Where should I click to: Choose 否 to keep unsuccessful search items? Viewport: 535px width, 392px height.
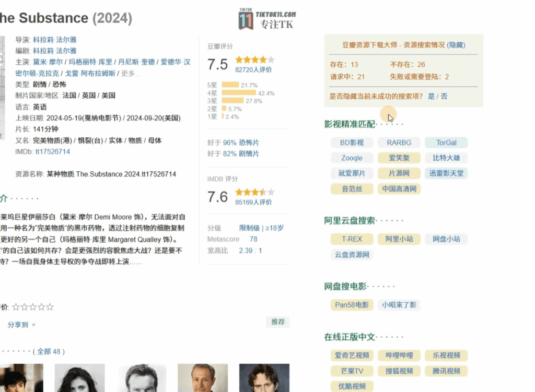(444, 96)
